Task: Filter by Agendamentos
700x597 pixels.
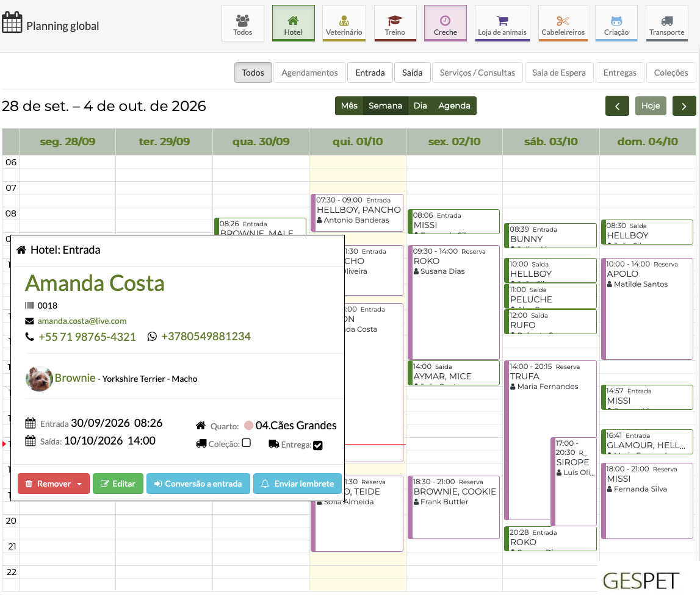Action: click(309, 73)
